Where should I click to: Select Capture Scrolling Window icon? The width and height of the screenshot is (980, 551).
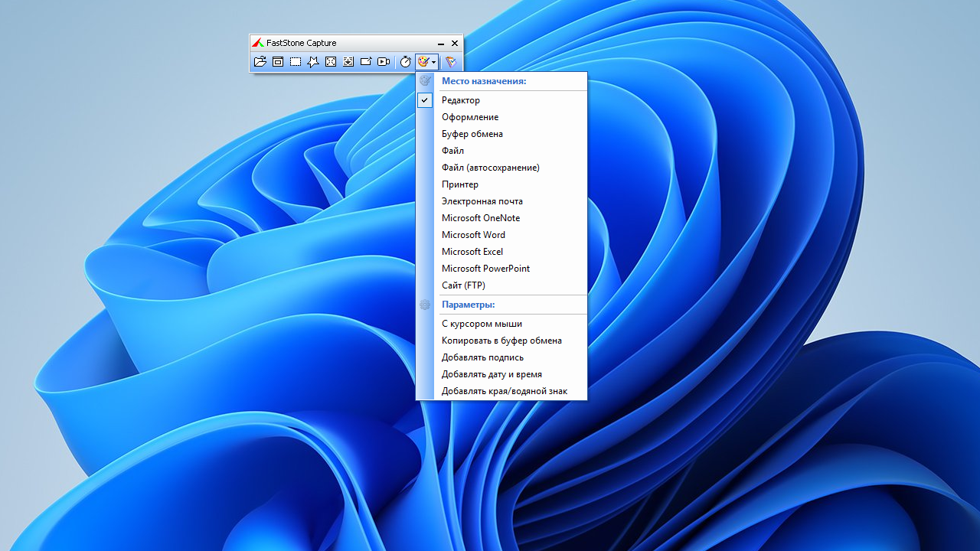tap(348, 62)
